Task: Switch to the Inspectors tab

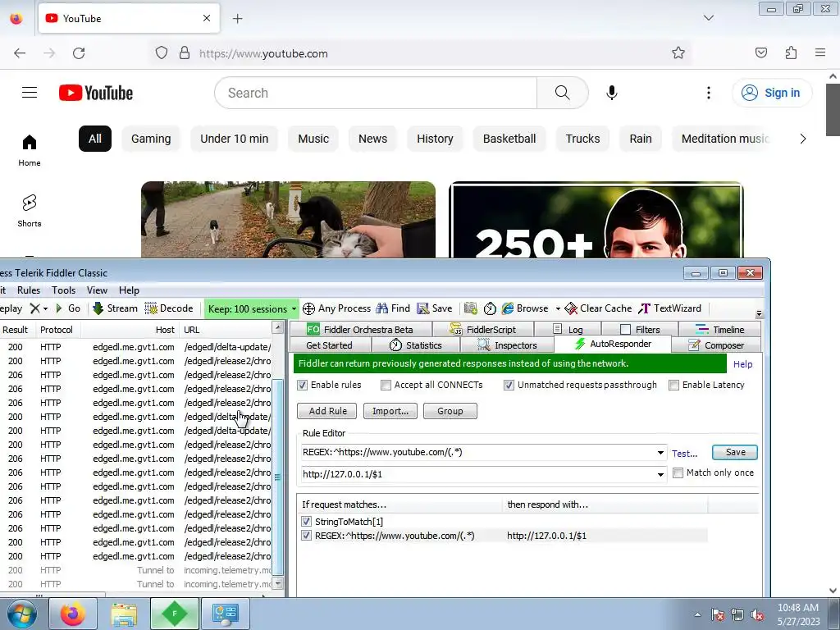Action: [x=507, y=345]
